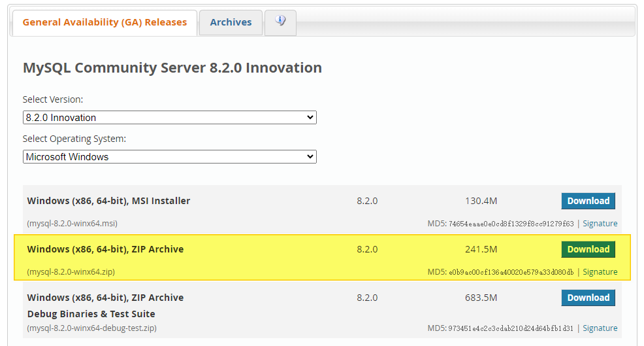The height and width of the screenshot is (346, 644).
Task: Click the MD5 hash of the debug ZIP
Action: 511,328
